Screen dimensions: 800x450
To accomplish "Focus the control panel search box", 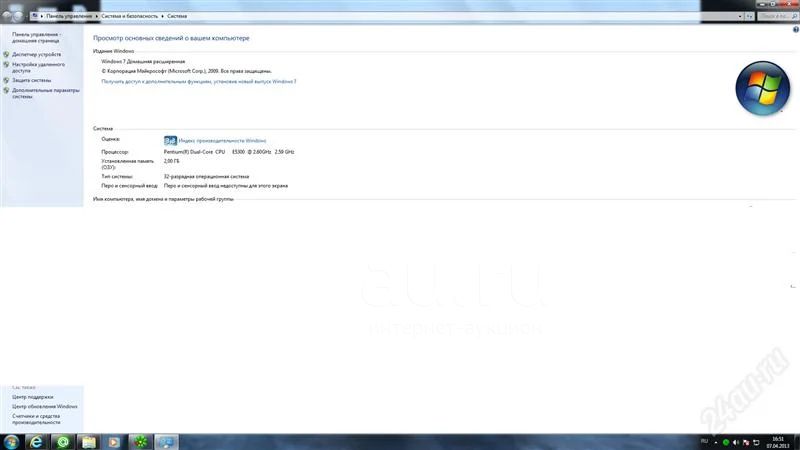I will point(778,16).
